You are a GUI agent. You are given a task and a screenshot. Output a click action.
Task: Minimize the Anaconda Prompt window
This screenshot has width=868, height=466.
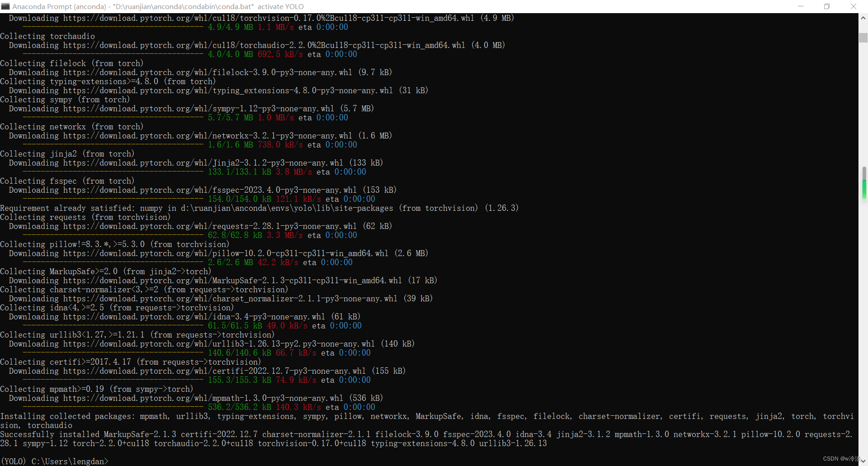click(801, 6)
